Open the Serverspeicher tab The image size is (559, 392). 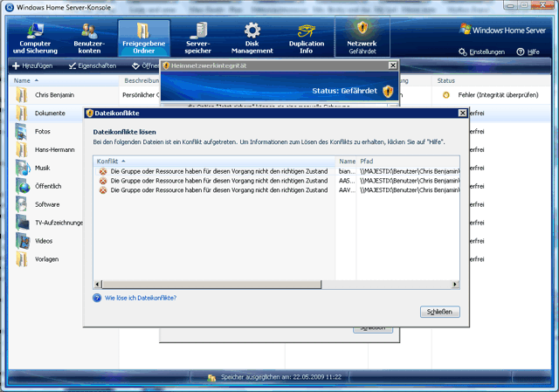coord(198,38)
